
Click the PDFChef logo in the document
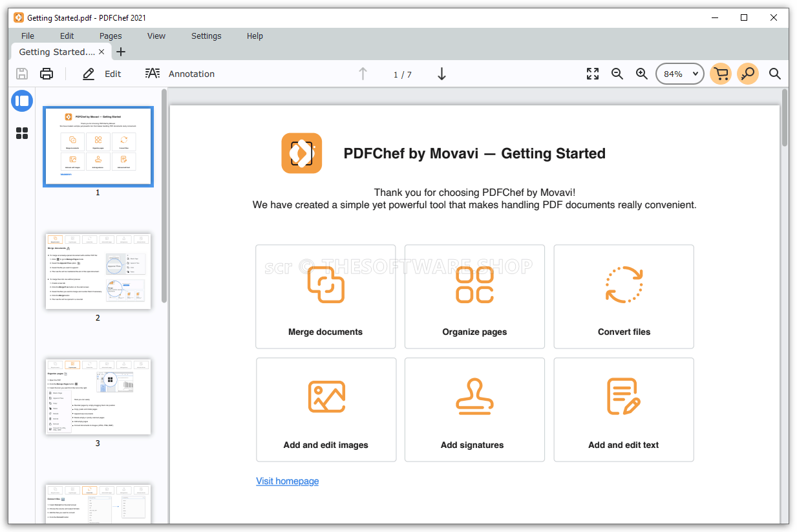pos(301,153)
